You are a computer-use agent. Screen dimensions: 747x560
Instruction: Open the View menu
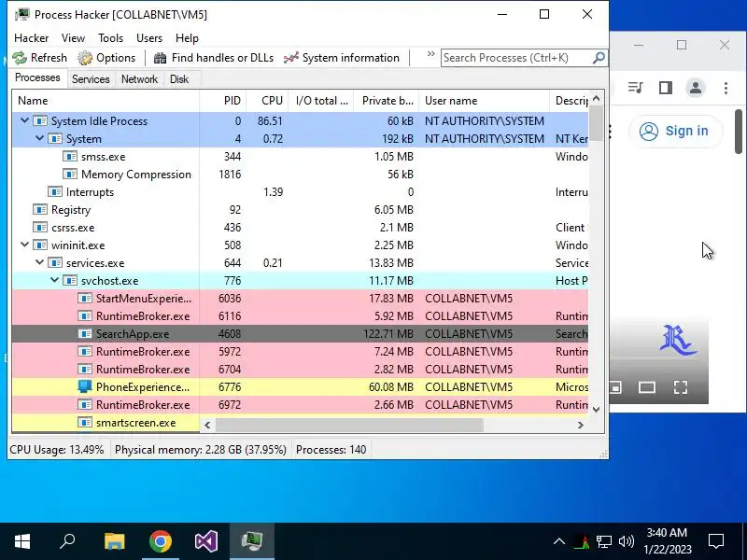(x=74, y=38)
